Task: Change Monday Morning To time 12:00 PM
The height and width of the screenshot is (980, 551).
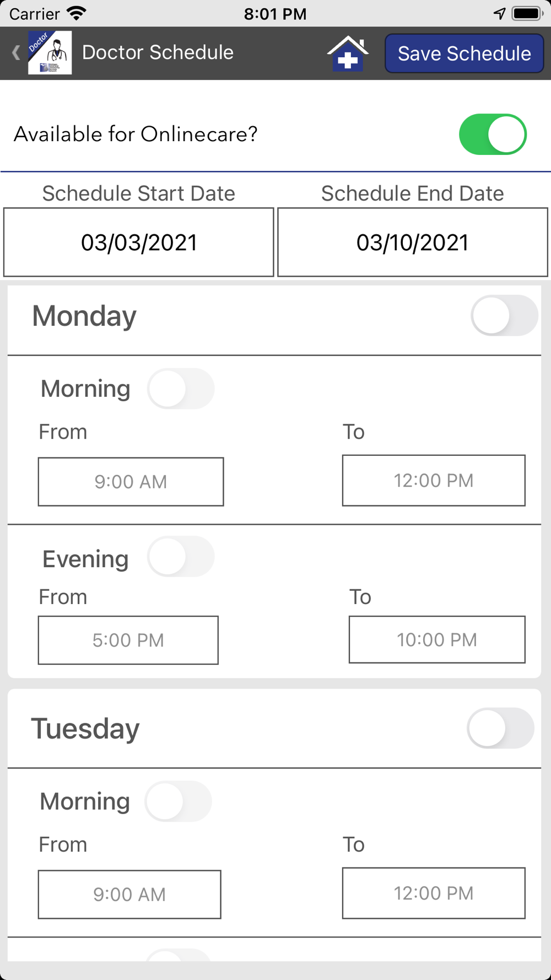Action: pyautogui.click(x=434, y=481)
